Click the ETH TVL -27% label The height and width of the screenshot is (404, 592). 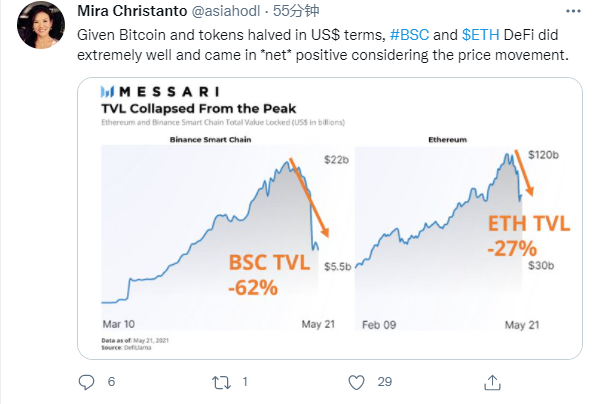point(529,236)
